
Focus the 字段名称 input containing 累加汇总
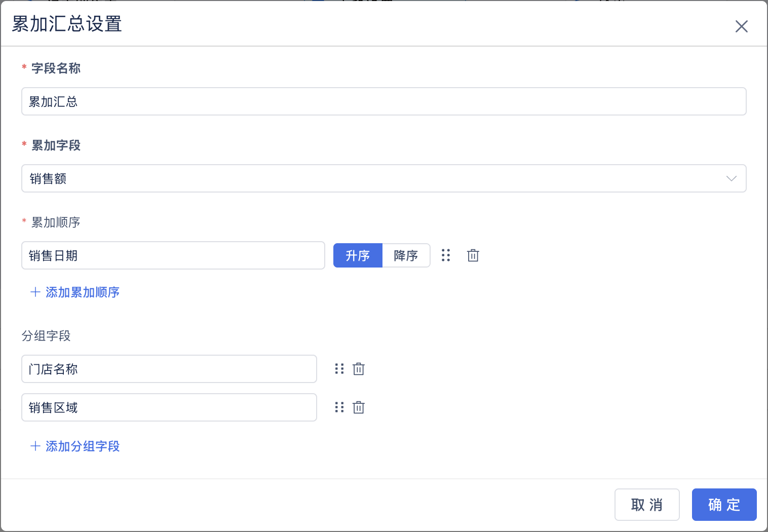(x=383, y=101)
